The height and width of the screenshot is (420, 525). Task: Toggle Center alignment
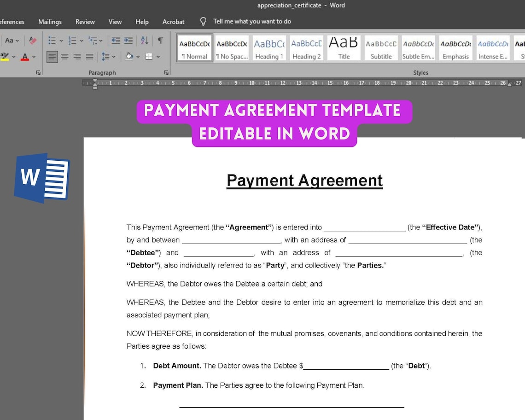(64, 56)
